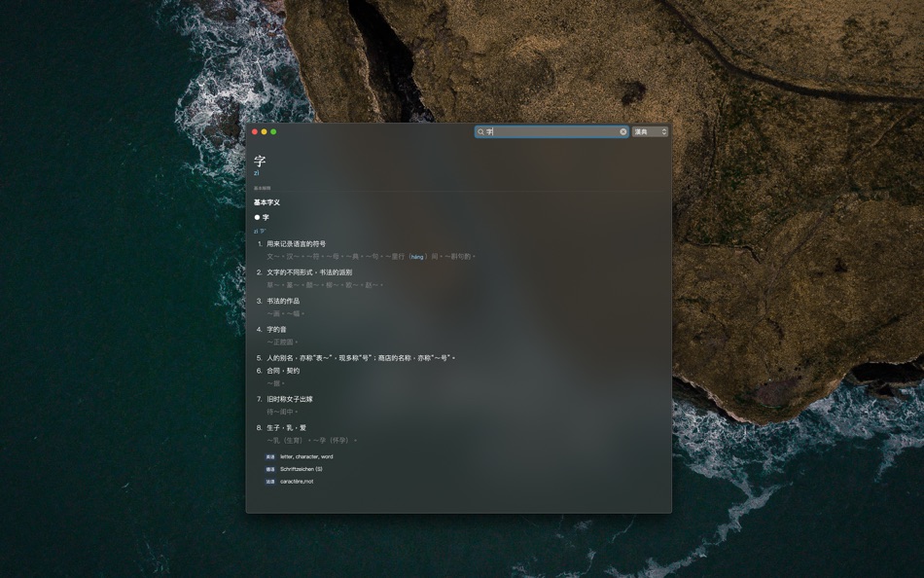The height and width of the screenshot is (578, 924).
Task: Click example line ~乳(生育)·~孕(怀孕)
Action: point(312,440)
